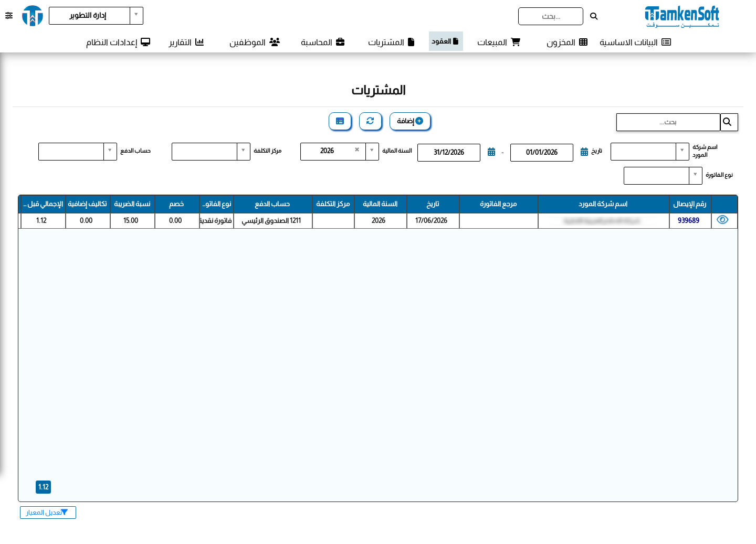This screenshot has height=544, width=756.
Task: Click the 15.00 tax rate cell
Action: [131, 221]
